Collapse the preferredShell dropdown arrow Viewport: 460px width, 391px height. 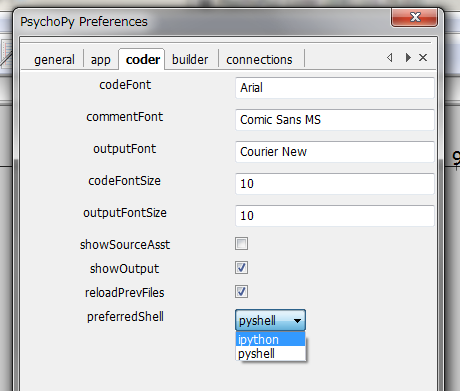297,321
